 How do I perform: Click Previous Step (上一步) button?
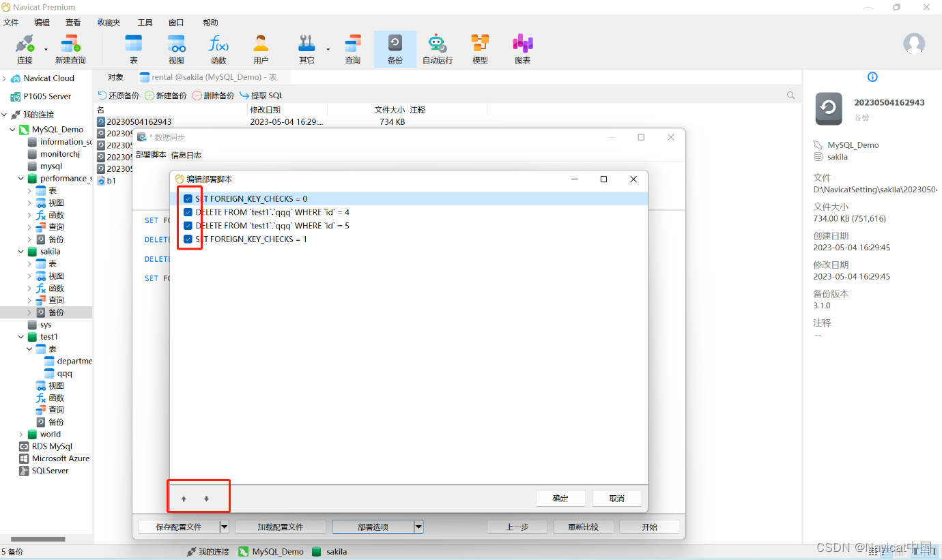(517, 527)
